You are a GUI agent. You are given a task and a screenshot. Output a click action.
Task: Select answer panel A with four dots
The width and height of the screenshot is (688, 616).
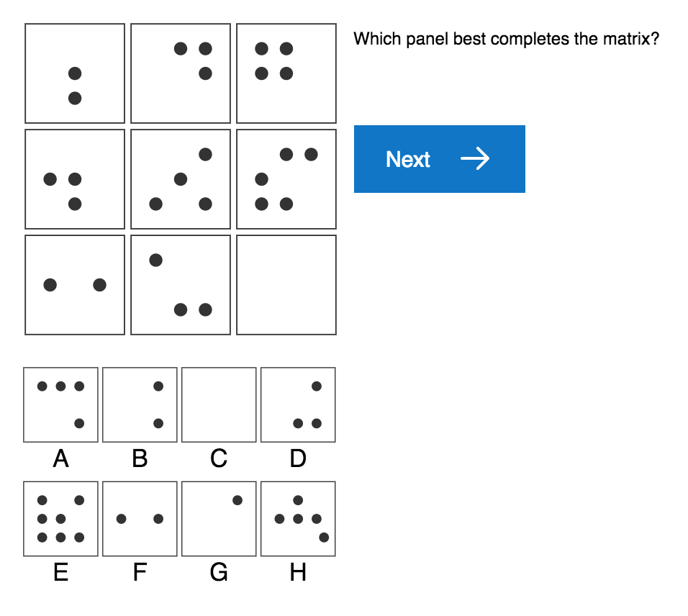[x=60, y=404]
